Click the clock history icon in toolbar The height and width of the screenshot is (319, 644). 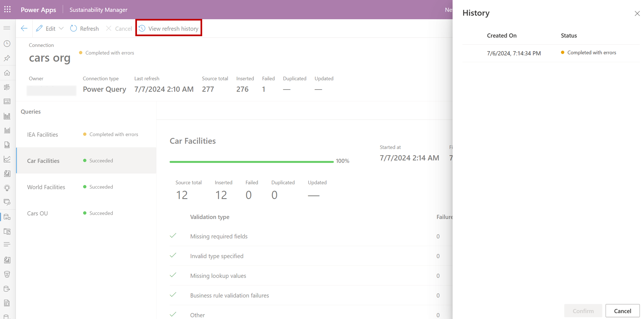[x=142, y=28]
